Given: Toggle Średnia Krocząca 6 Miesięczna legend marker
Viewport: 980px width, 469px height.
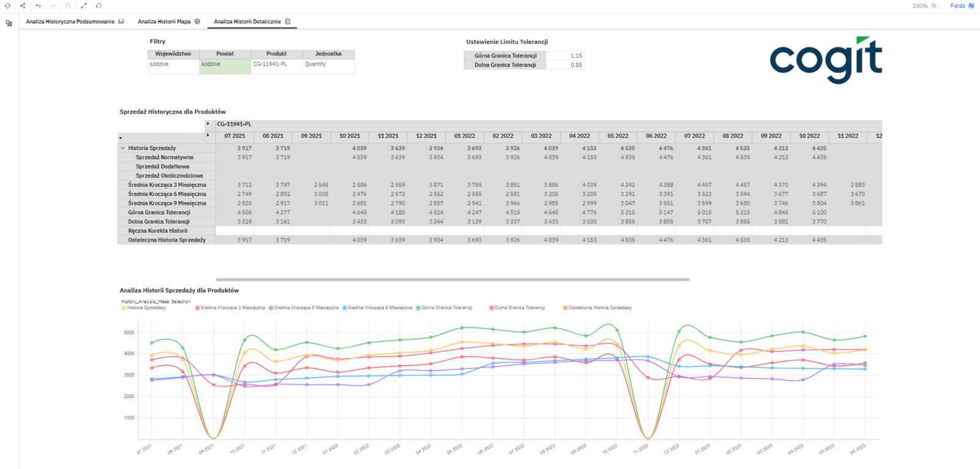Looking at the screenshot, I should (x=271, y=308).
